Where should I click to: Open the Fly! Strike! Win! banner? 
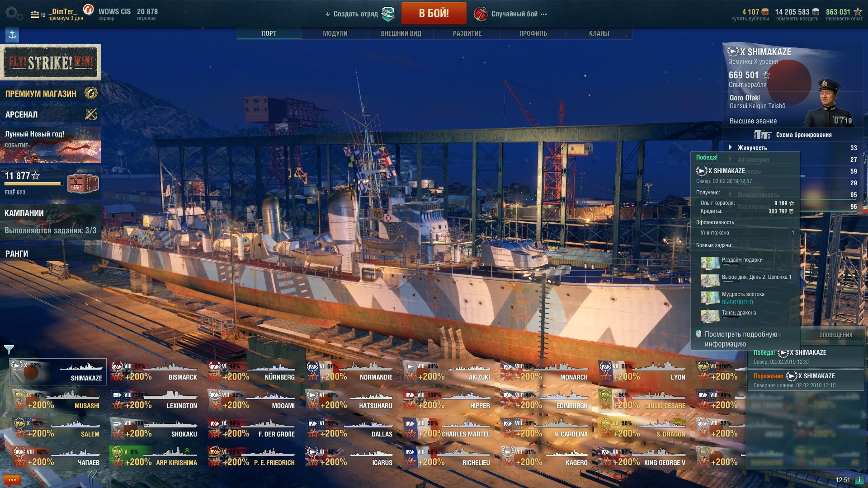tap(50, 62)
